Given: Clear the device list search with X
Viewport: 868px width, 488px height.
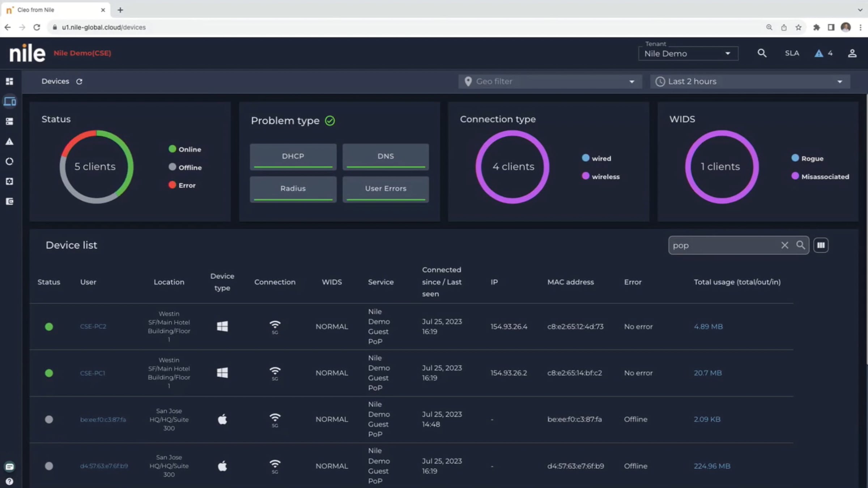Looking at the screenshot, I should click(x=784, y=245).
